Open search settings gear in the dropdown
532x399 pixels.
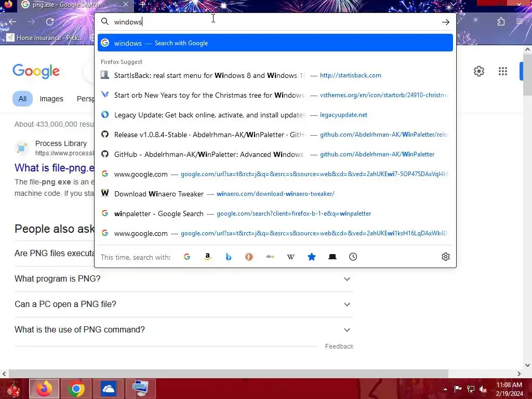point(445,257)
